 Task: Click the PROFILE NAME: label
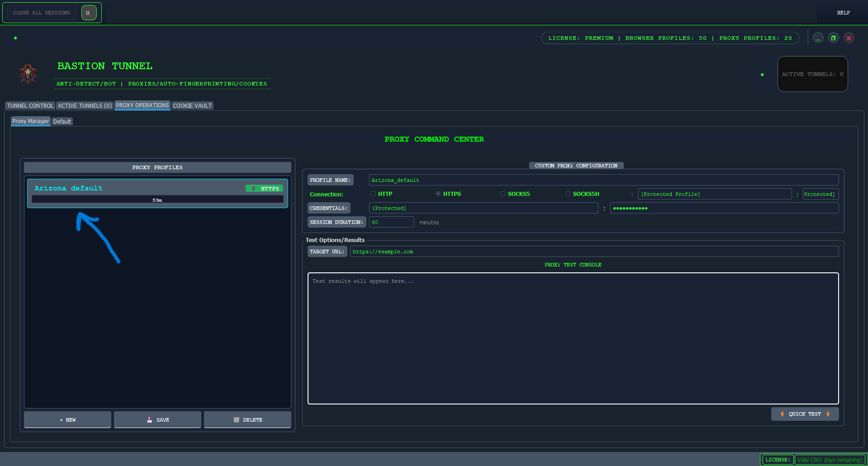330,180
